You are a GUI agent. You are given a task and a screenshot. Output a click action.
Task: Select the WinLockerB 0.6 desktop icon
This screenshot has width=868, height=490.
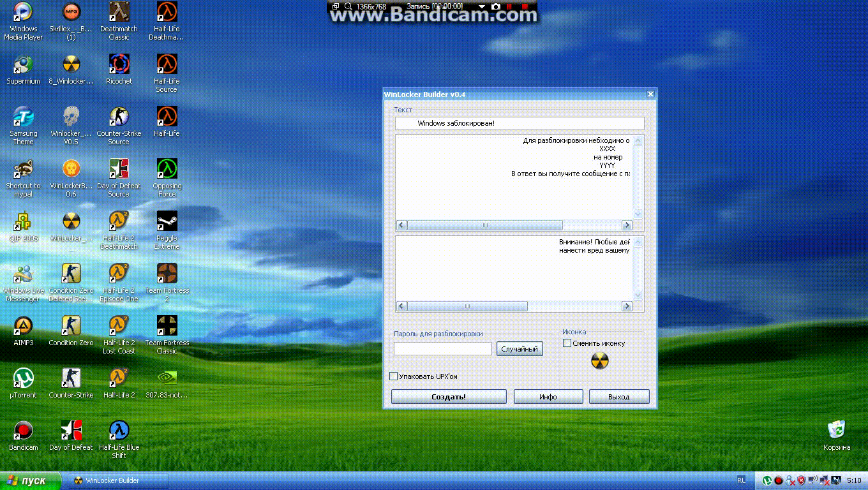[71, 178]
